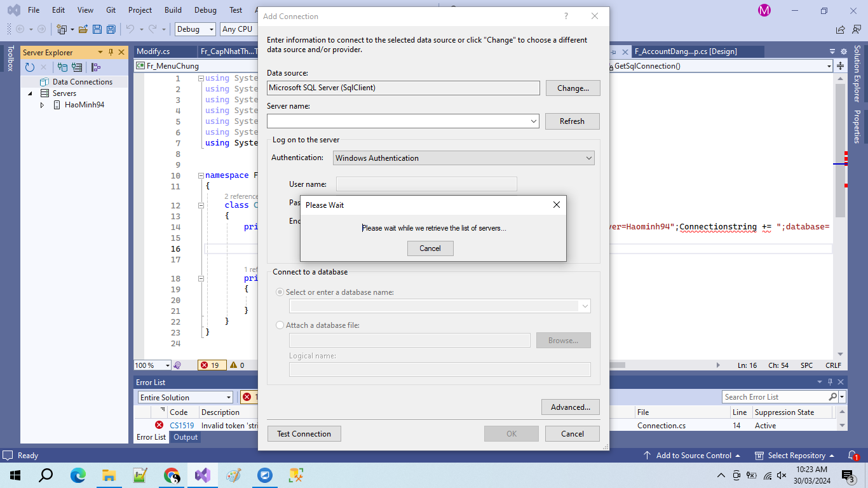Click 'Add to Source Control' in status bar
This screenshot has width=868, height=488.
pyautogui.click(x=692, y=456)
